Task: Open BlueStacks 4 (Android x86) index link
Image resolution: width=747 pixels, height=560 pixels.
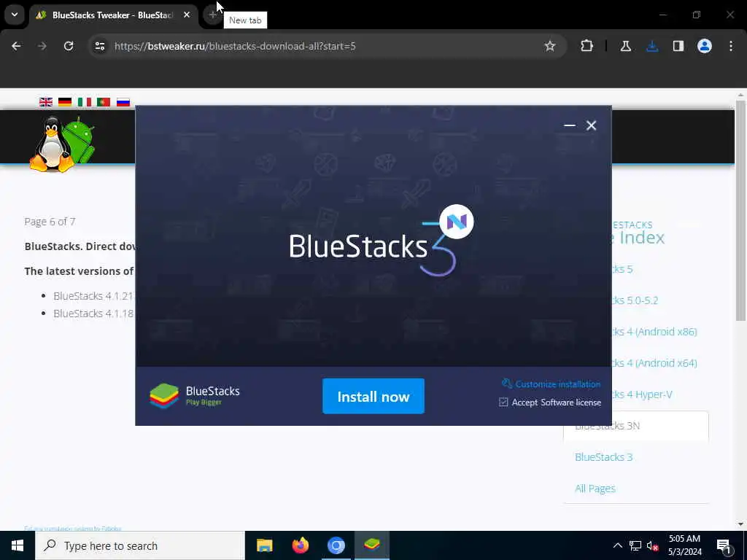Action: [654, 332]
